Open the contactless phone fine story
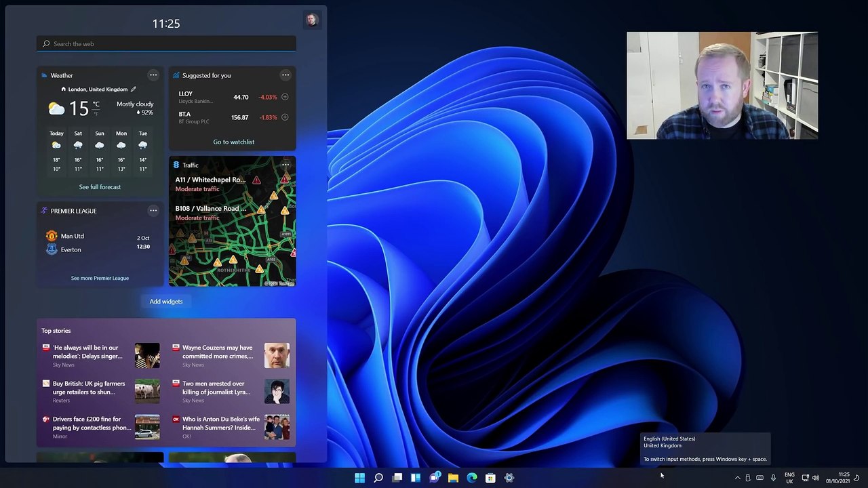The height and width of the screenshot is (488, 868). tap(87, 428)
